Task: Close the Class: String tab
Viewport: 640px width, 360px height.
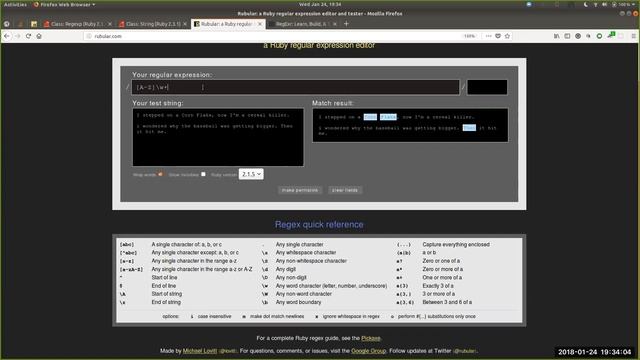Action: click(185, 24)
